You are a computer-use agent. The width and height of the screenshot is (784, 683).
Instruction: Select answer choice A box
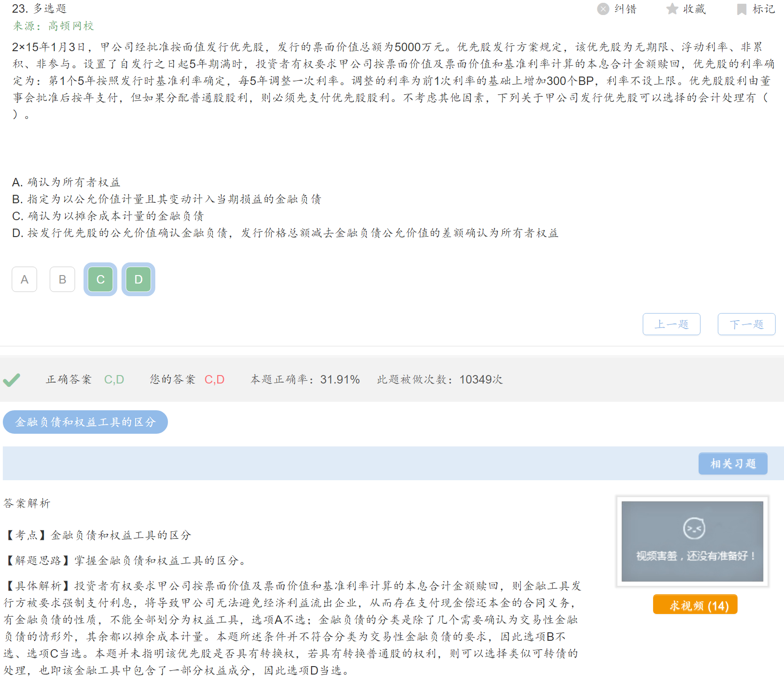click(x=24, y=279)
